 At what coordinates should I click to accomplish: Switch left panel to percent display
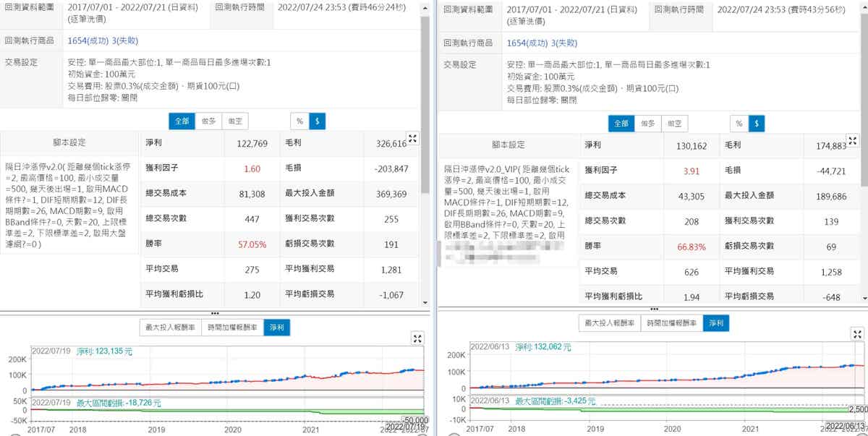(x=299, y=121)
